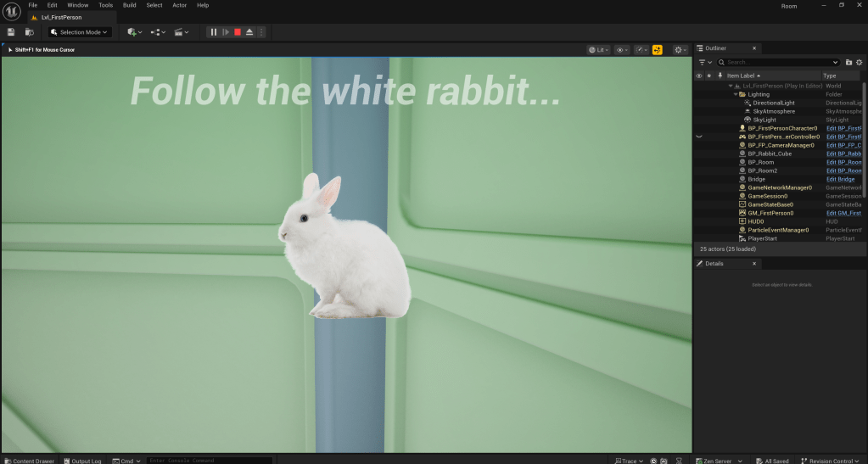
Task: Click the Eject from player icon
Action: pos(249,32)
